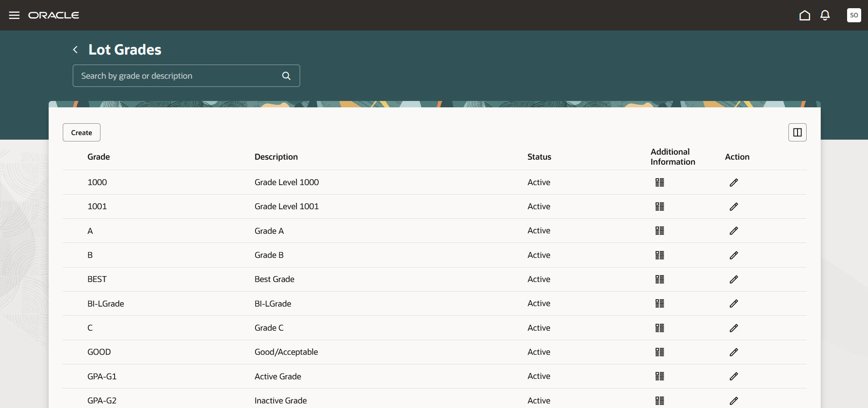Edit the Grade A row
Screen dimensions: 868x408
click(734, 231)
